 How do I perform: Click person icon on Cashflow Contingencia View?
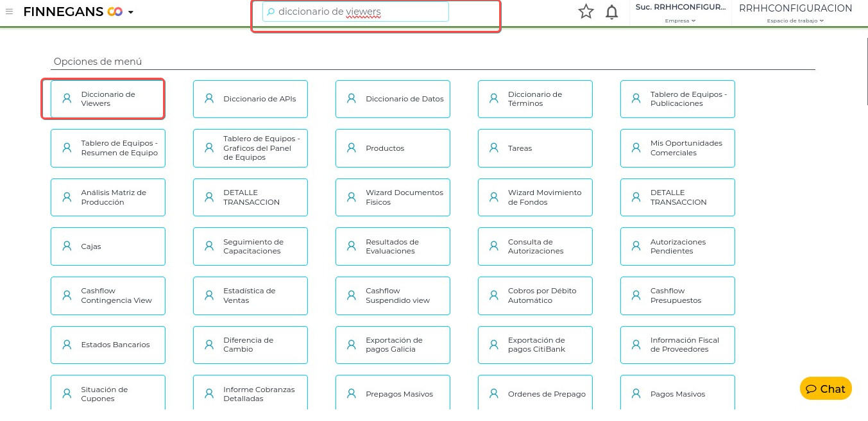(x=67, y=296)
